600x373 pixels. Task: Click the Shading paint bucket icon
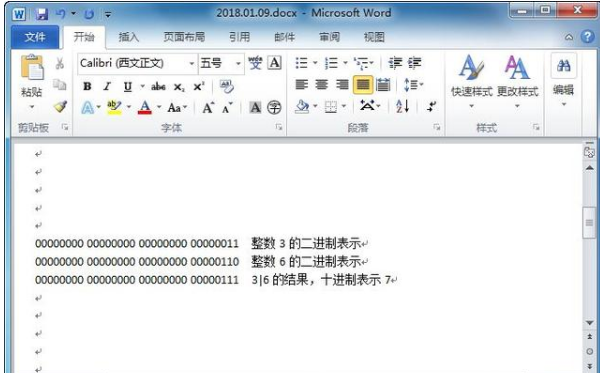coord(302,107)
